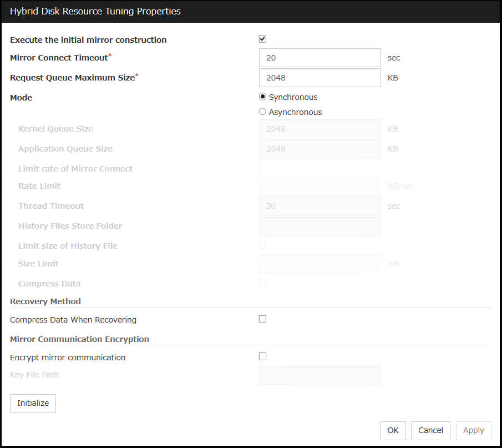Click Limit rate of Mirror Connect checkbox
502x448 pixels.
tap(263, 168)
